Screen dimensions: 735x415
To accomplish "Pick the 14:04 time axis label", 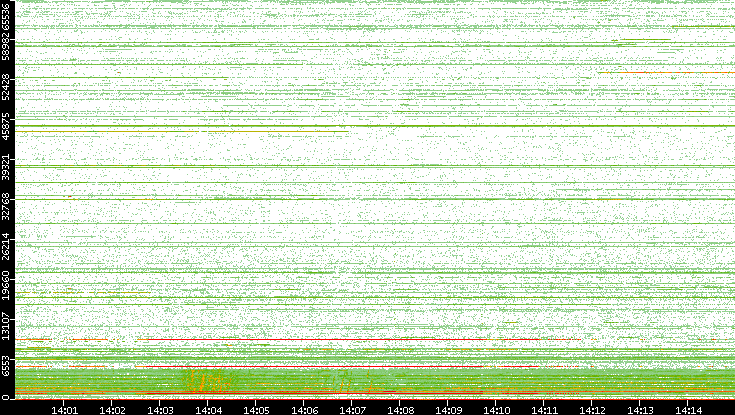I will [x=208, y=410].
